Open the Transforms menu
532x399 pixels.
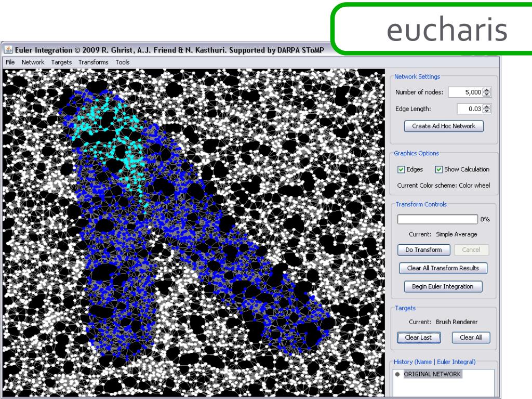coord(94,62)
